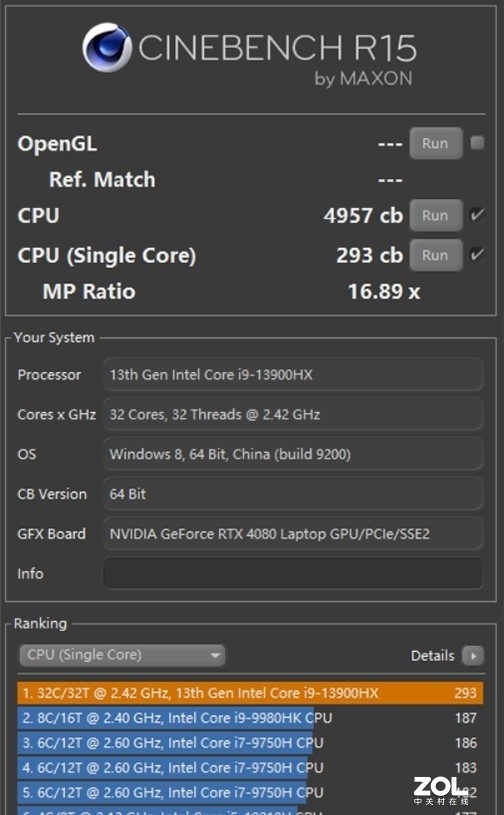Click the orange bar of the top ranking

point(250,693)
